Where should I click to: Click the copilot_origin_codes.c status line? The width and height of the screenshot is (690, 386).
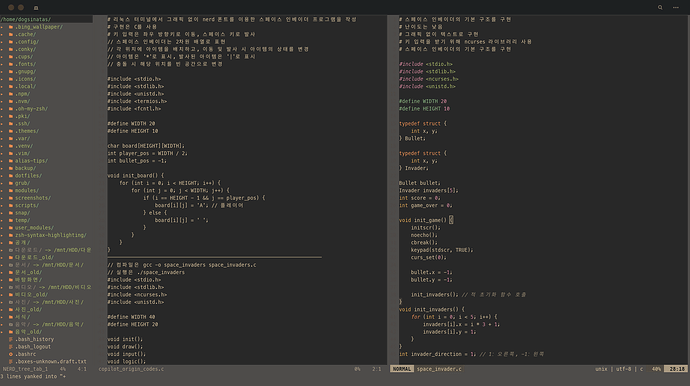point(131,369)
